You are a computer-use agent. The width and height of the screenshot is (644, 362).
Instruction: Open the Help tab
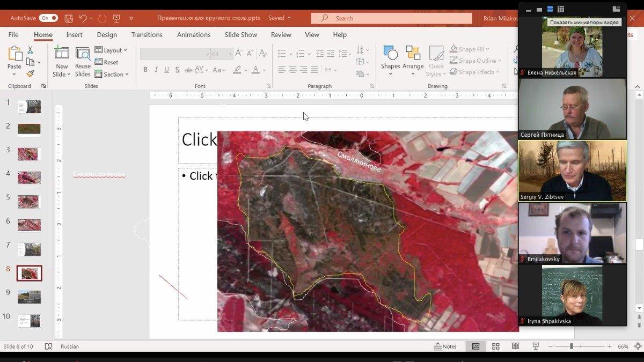pos(340,34)
